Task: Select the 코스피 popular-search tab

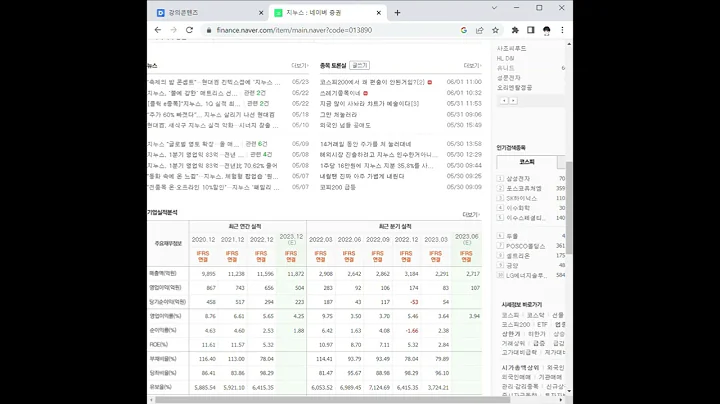Action: (527, 162)
